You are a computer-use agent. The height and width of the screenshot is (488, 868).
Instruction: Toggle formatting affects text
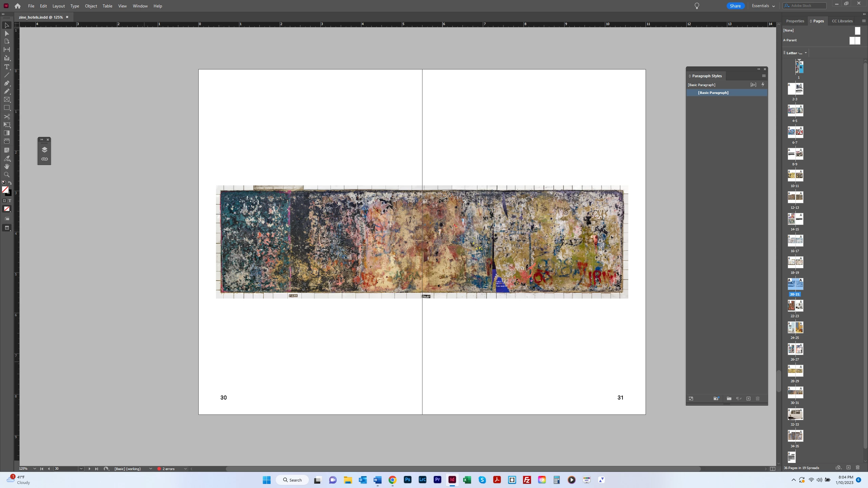click(x=10, y=201)
